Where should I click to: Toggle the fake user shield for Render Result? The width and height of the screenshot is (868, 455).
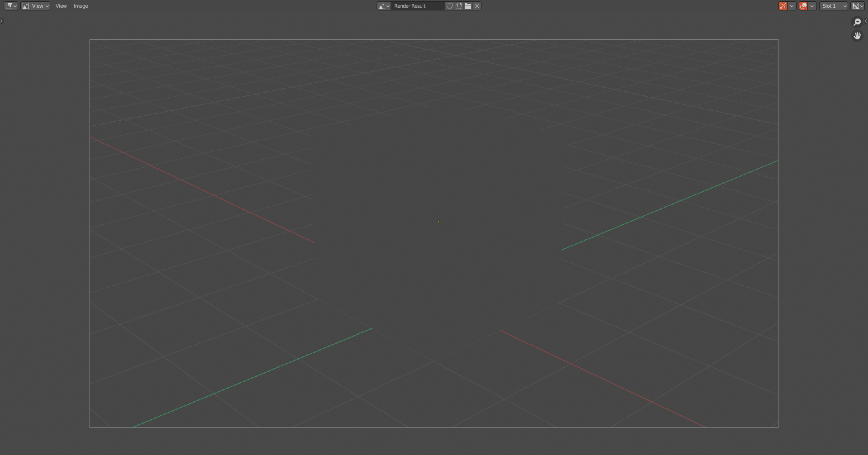click(x=450, y=6)
